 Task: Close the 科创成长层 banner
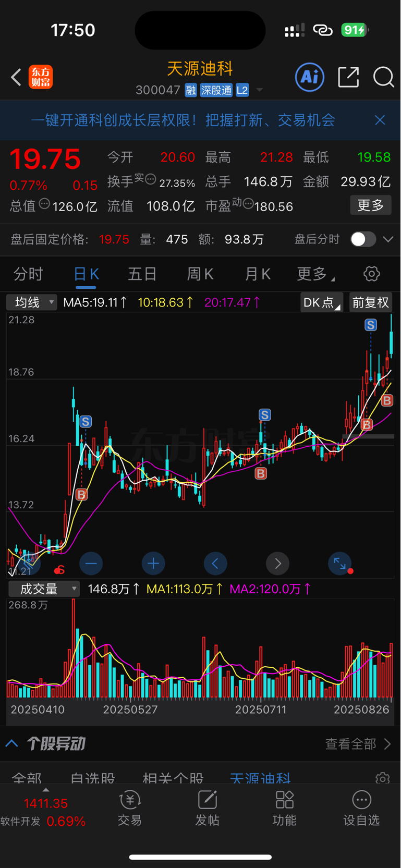380,120
